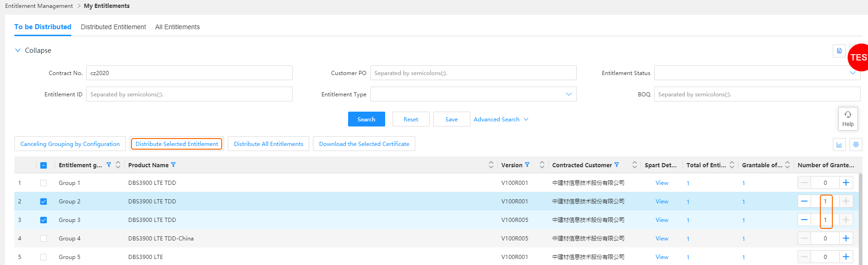
Task: Open the Entitlement Status dropdown
Action: pos(757,73)
